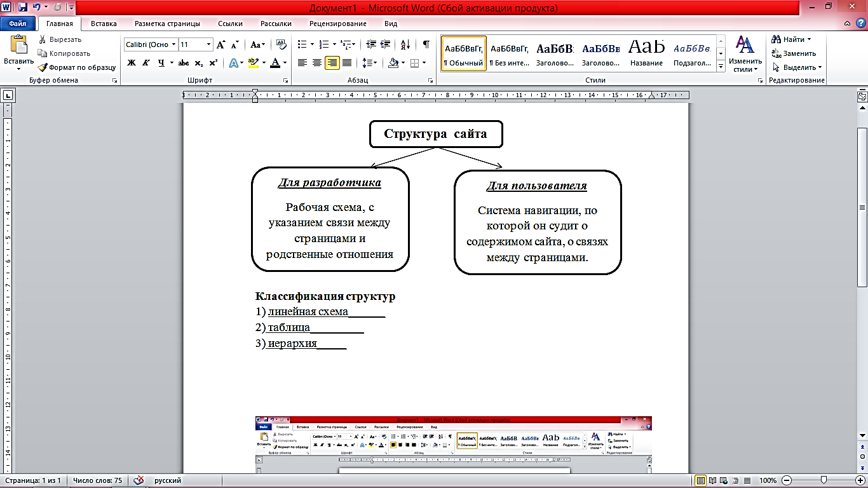Screen dimensions: 868x488
Task: Open Word help question mark icon
Action: click(x=860, y=24)
